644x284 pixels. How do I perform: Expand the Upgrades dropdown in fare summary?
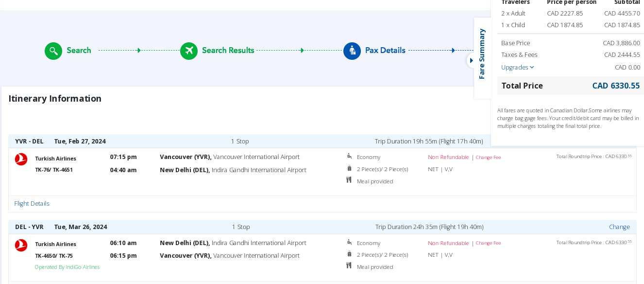tap(518, 67)
